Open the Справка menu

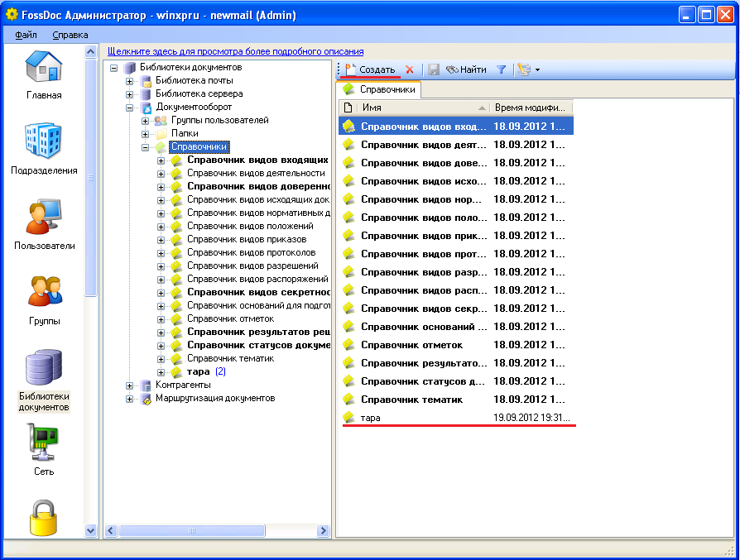[x=70, y=35]
